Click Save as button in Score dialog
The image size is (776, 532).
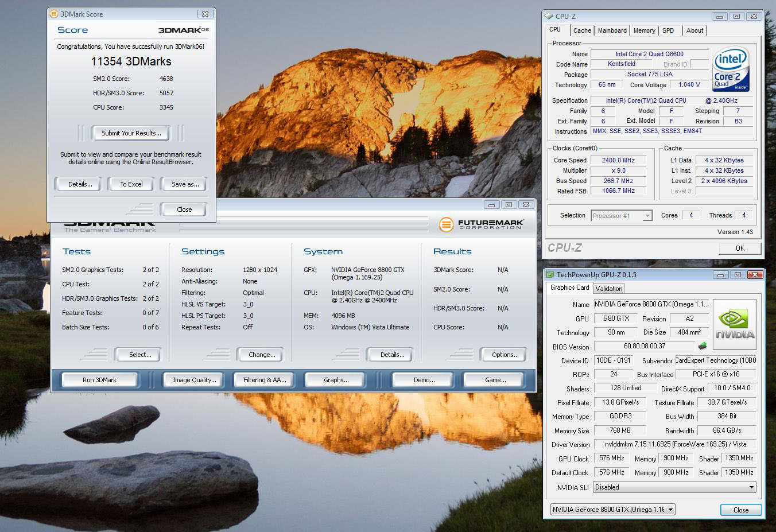click(185, 184)
